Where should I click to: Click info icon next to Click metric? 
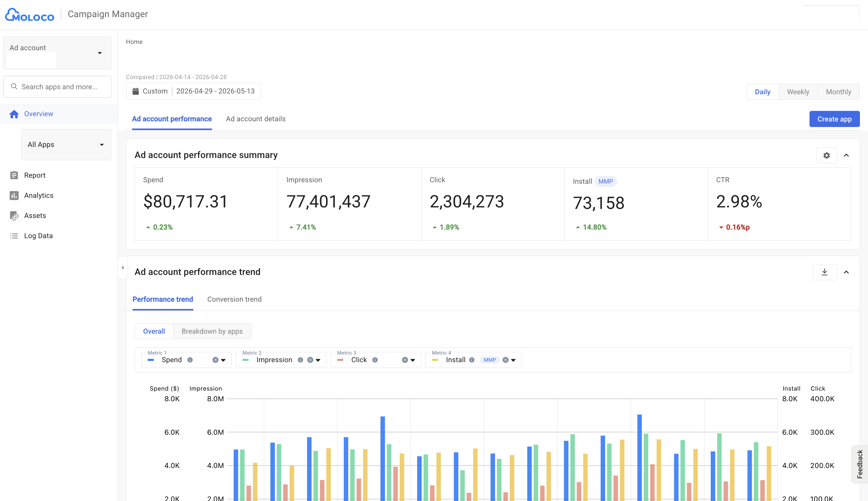(375, 360)
